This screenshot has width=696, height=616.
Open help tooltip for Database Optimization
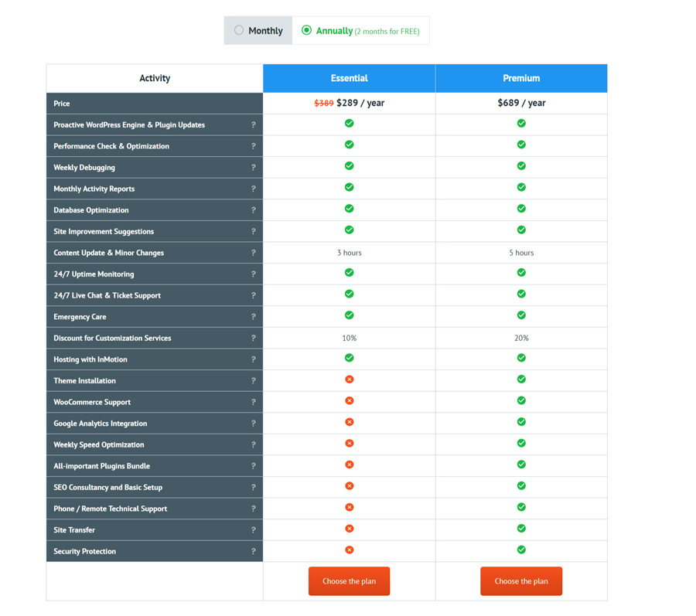(253, 210)
